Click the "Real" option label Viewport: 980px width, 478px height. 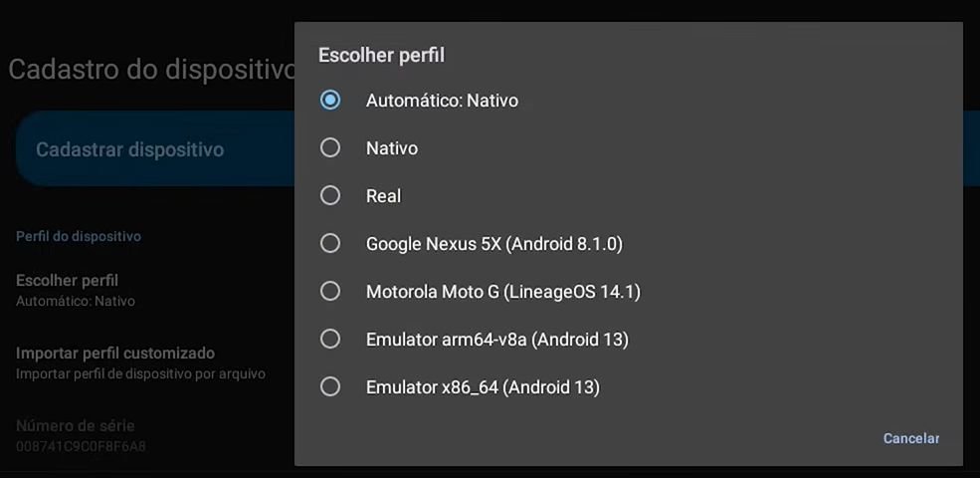click(x=384, y=196)
